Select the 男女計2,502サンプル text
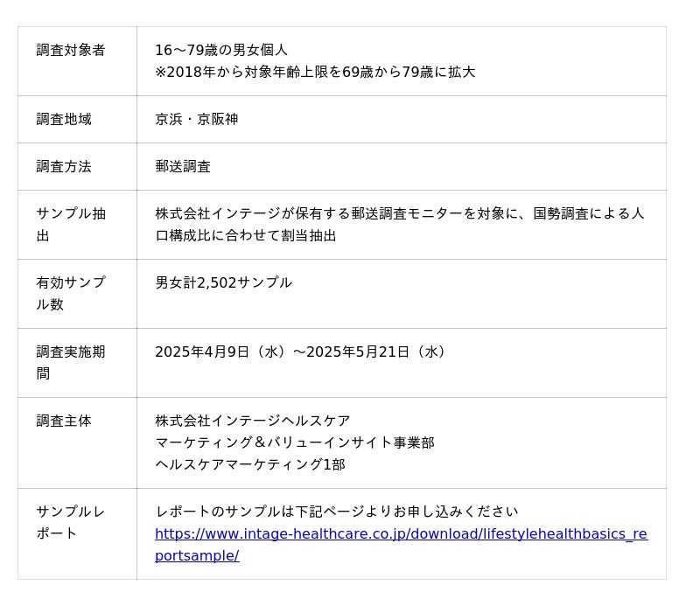This screenshot has height=606, width=700. (x=223, y=283)
